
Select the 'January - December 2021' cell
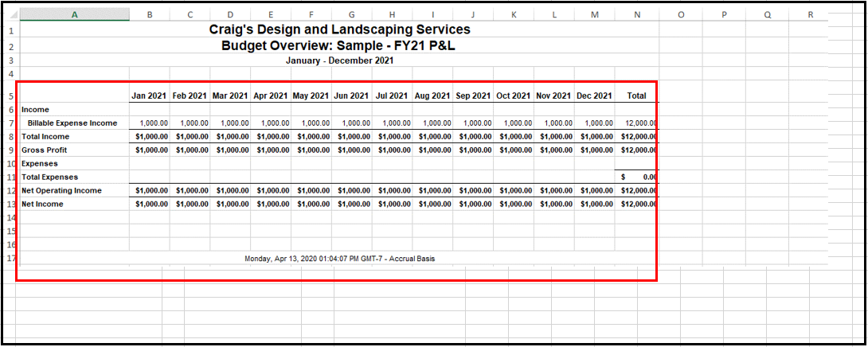pos(339,60)
